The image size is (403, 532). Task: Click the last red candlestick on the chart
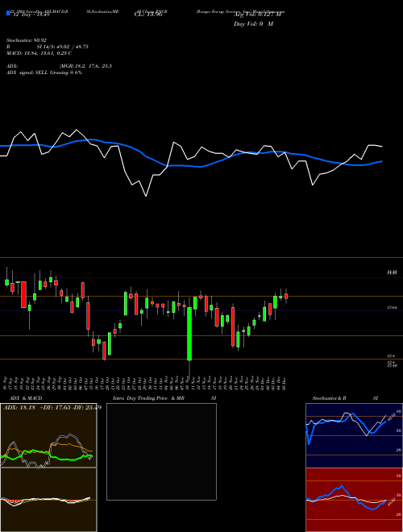click(x=286, y=296)
